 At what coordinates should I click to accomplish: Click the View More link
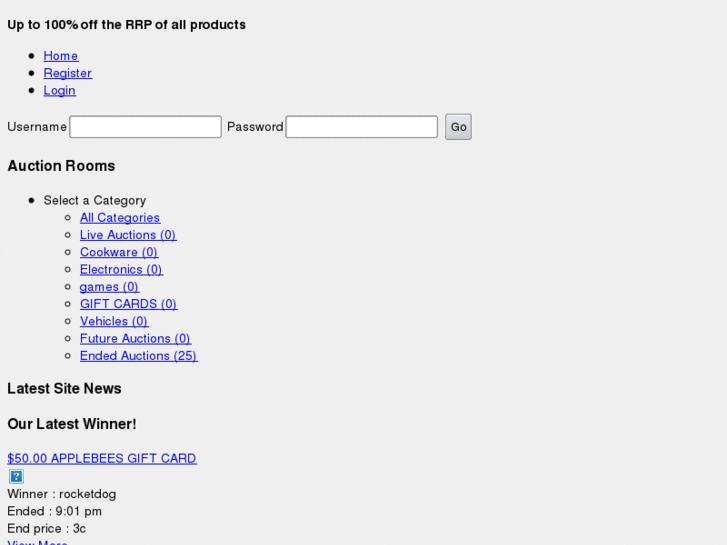point(37,542)
